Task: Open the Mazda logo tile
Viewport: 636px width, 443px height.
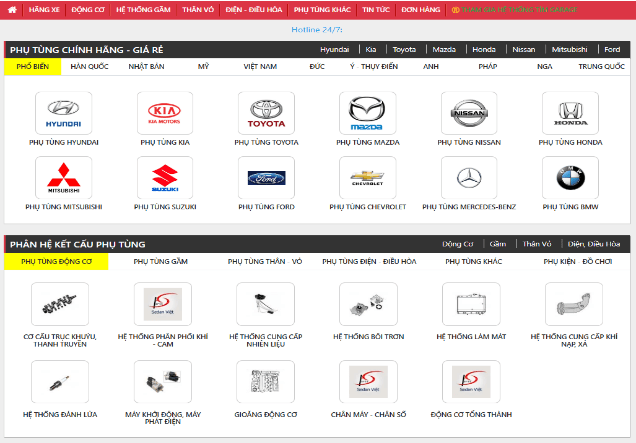Action: (x=368, y=112)
